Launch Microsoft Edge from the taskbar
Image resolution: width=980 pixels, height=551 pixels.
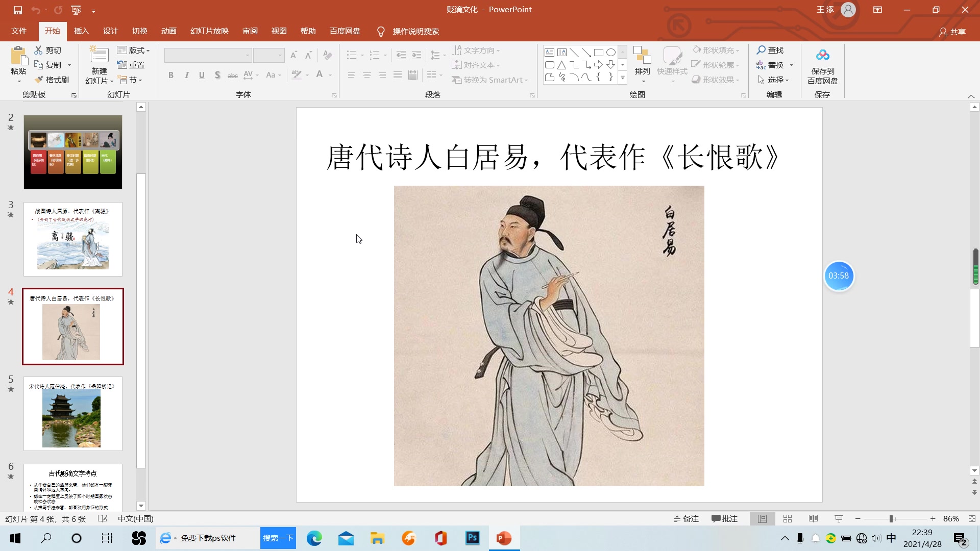click(314, 538)
